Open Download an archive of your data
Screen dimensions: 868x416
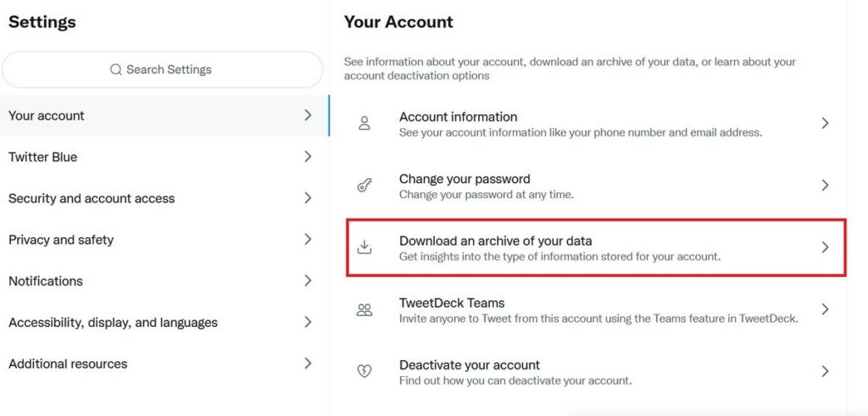point(596,247)
